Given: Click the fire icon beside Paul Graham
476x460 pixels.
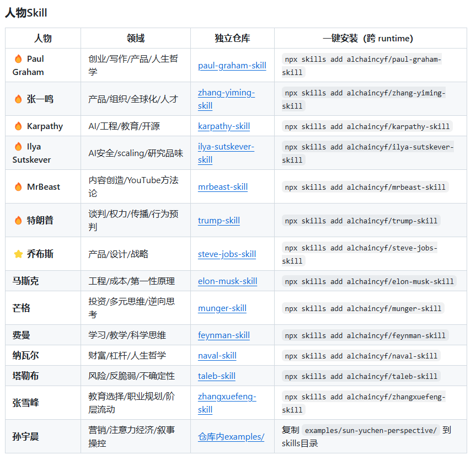Looking at the screenshot, I should click(x=18, y=58).
